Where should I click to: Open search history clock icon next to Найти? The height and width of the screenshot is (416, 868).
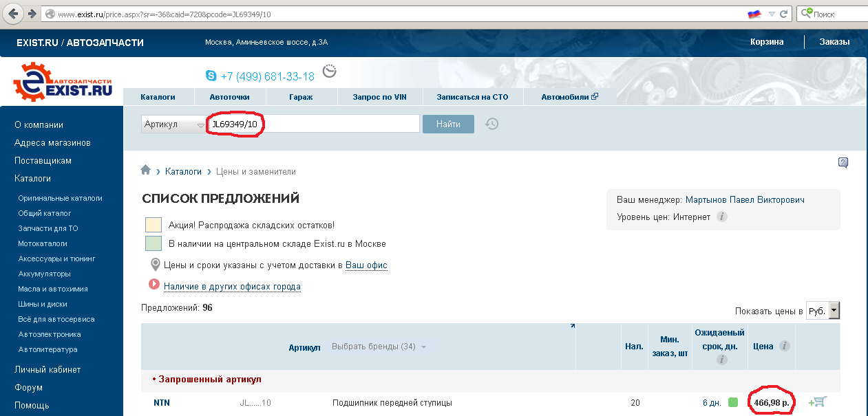pyautogui.click(x=491, y=124)
